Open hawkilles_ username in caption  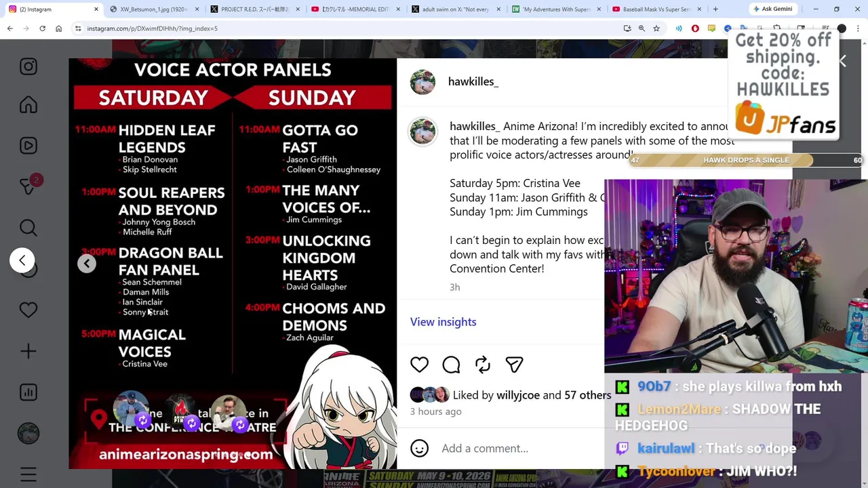[x=475, y=126]
